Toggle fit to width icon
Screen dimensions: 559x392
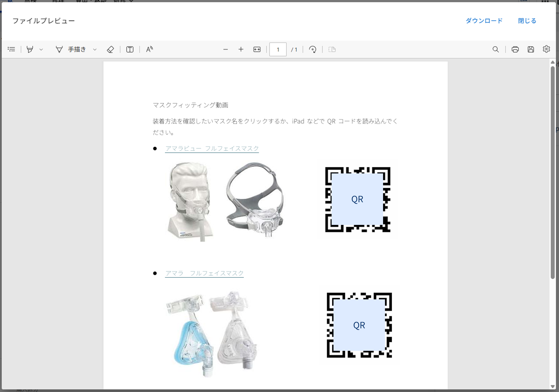pos(257,49)
